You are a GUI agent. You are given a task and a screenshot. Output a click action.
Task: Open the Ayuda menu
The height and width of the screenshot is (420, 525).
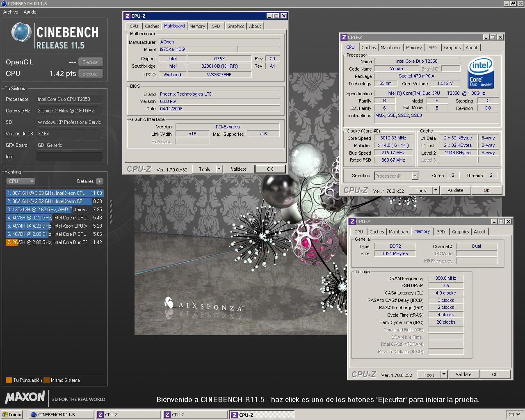coord(30,12)
